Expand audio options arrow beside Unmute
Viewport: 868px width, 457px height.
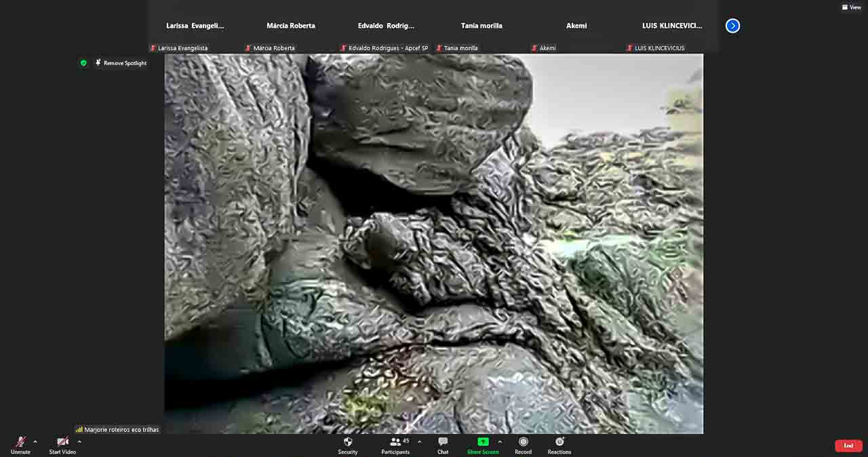pyautogui.click(x=35, y=441)
